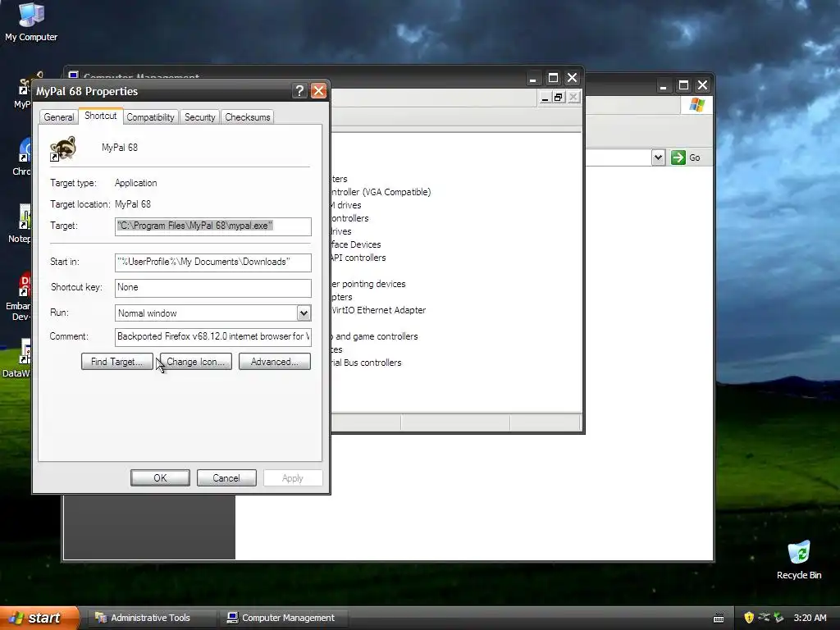This screenshot has width=840, height=630.
Task: Switch to the General tab
Action: pos(59,117)
